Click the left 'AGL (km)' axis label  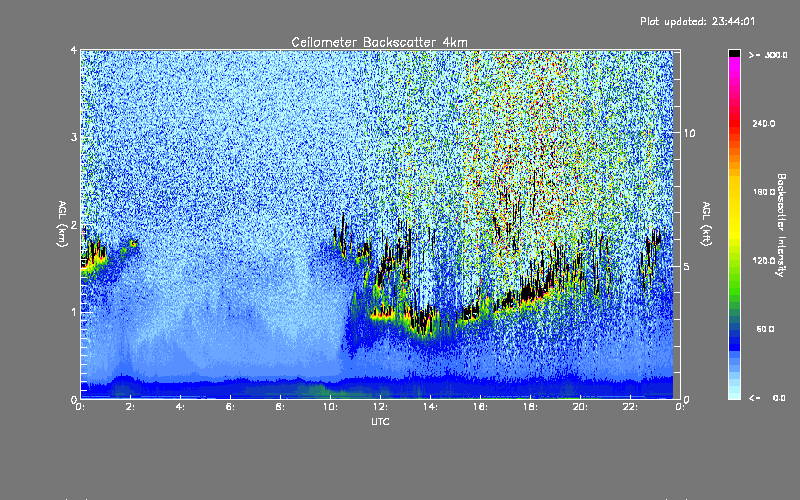62,224
